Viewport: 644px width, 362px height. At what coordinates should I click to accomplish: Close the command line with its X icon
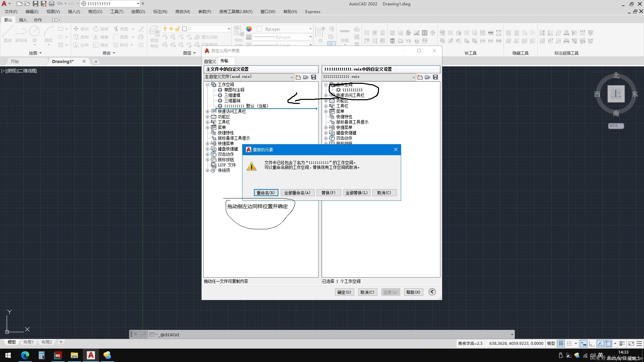[x=136, y=334]
